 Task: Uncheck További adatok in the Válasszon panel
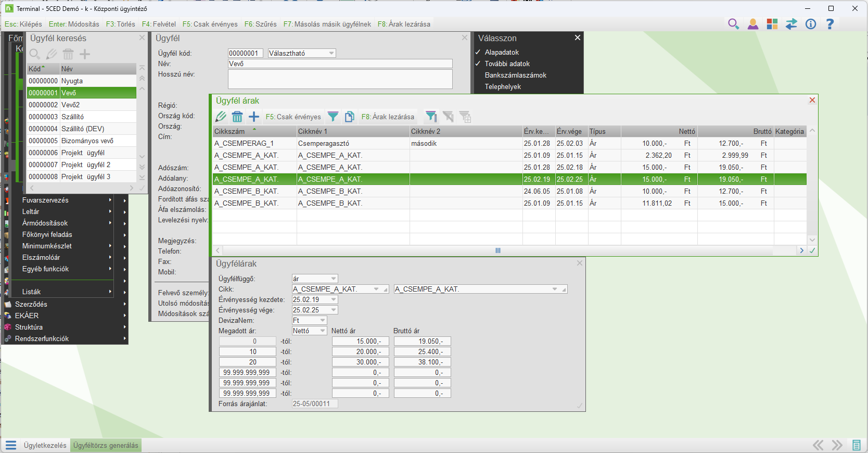(x=507, y=64)
